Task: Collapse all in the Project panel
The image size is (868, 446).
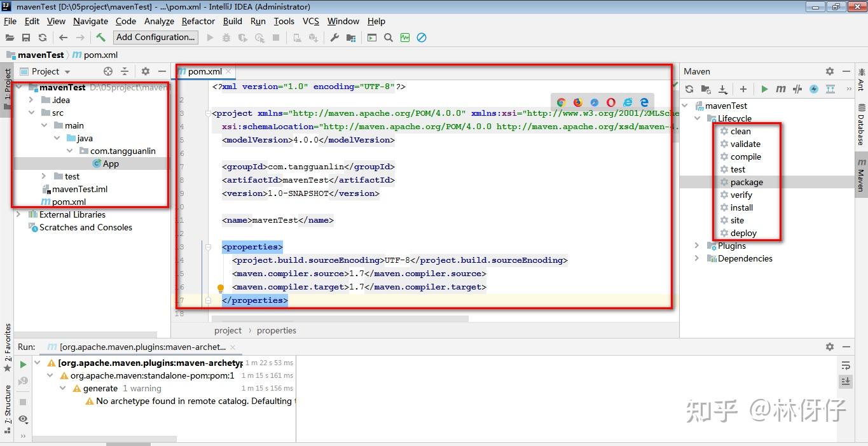Action: 125,71
